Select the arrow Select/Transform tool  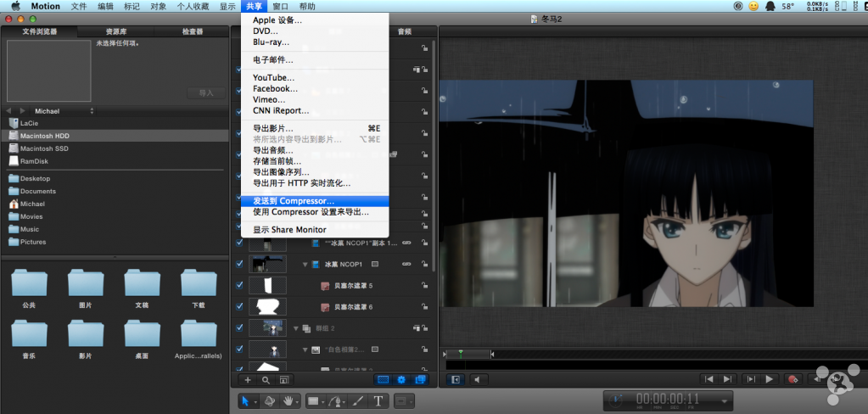click(244, 400)
